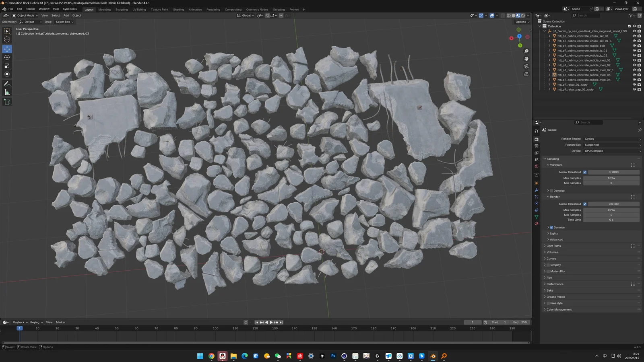Select the Tweak/Select Box tool
Viewport: 644px width, 362px height.
click(7, 30)
